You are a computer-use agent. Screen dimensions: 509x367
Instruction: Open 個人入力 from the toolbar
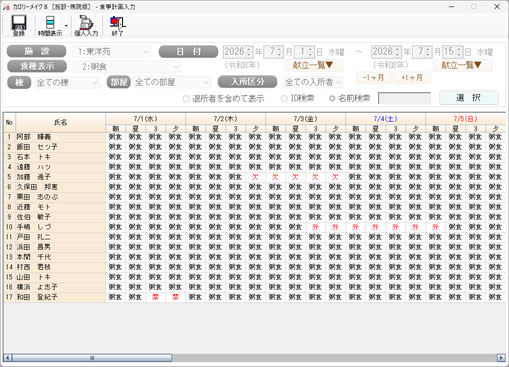(86, 26)
